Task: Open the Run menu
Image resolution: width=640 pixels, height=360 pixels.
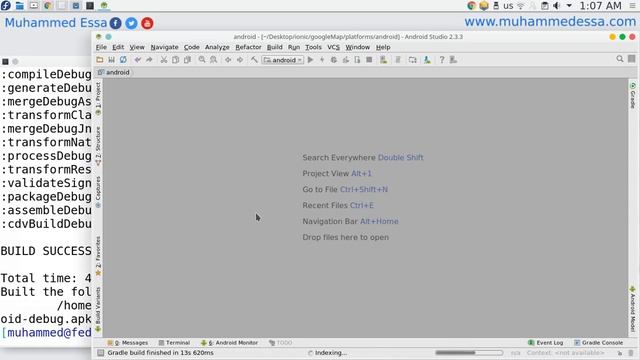Action: (294, 47)
